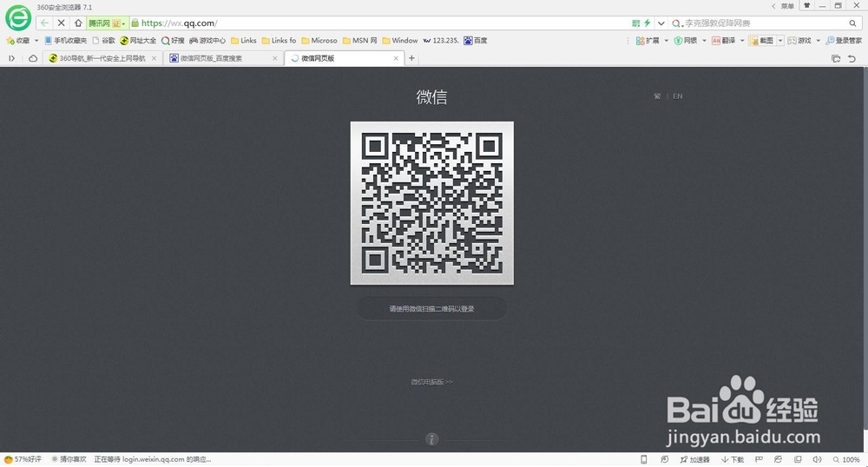Toggle the lightning speed mode icon
Screen dimensions: 868x467
(647, 23)
